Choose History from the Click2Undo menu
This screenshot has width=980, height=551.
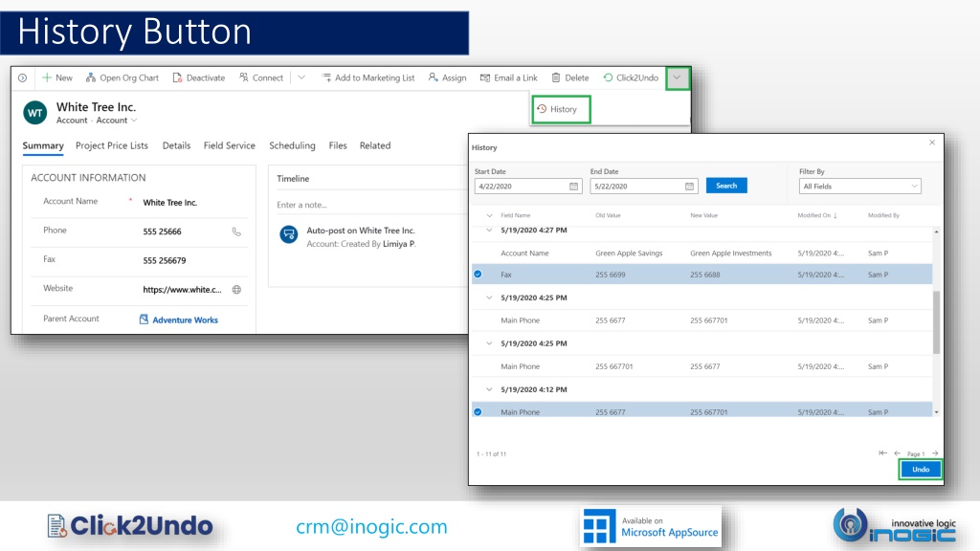coord(561,109)
